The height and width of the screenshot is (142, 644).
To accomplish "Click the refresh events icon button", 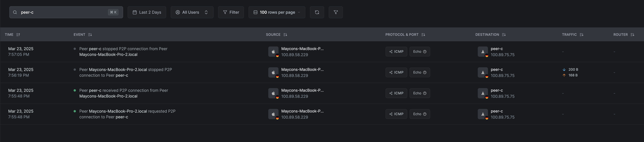I will point(317,12).
